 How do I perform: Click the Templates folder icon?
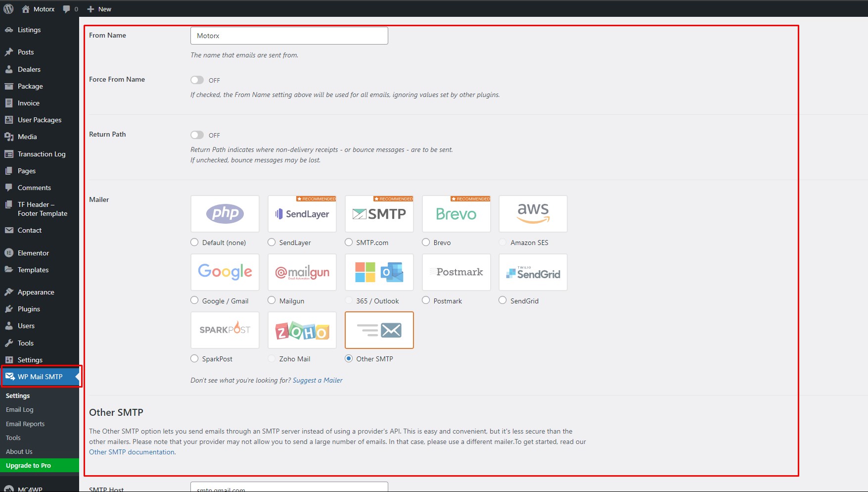(x=9, y=270)
